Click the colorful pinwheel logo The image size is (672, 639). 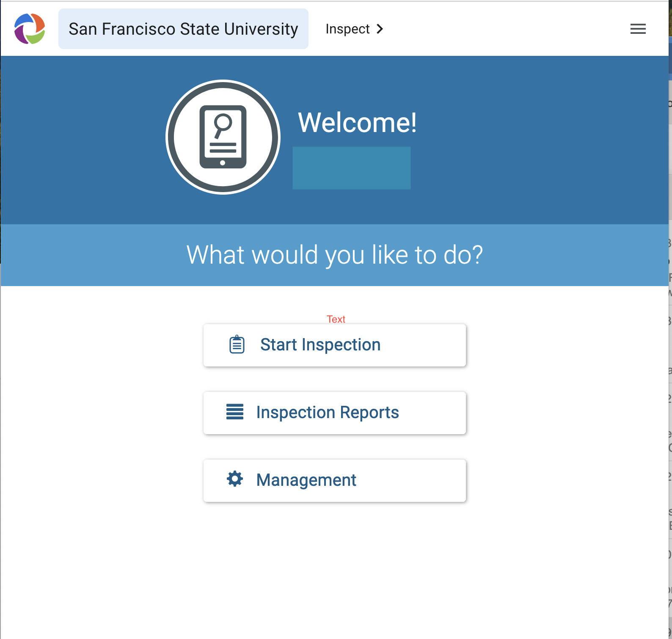coord(30,29)
